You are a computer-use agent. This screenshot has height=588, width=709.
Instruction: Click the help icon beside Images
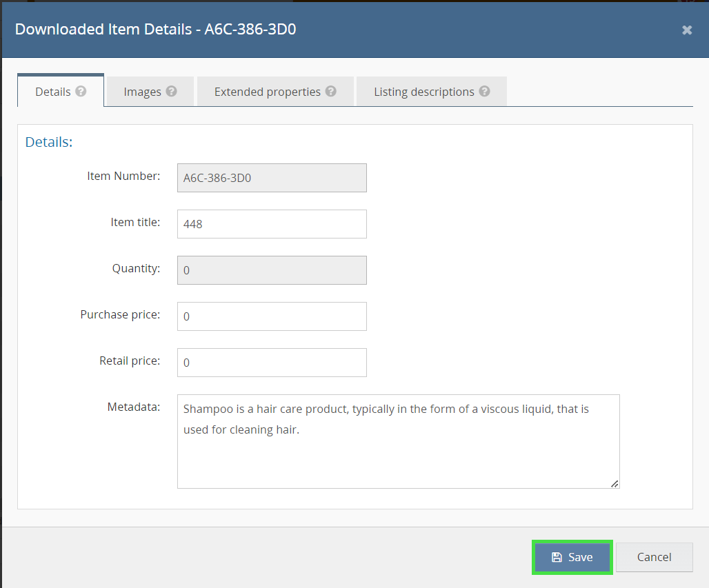pyautogui.click(x=171, y=91)
